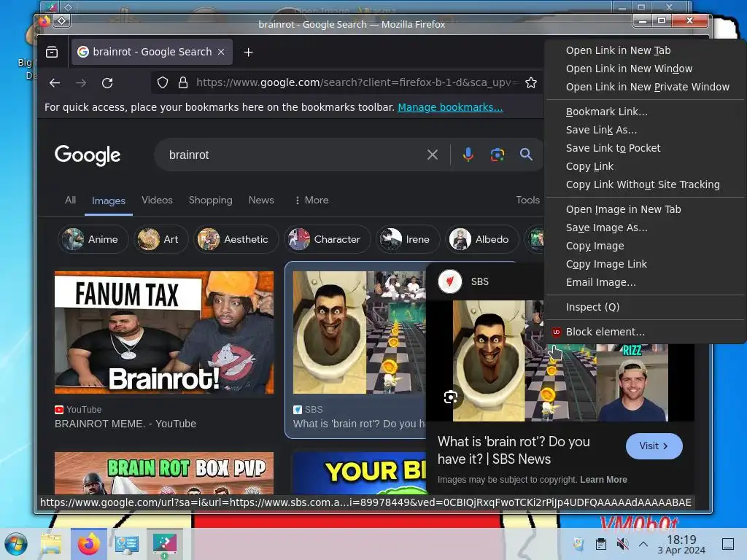This screenshot has width=747, height=560.
Task: Open BRAIN ROT BOX PVP thumbnail
Action: click(x=164, y=472)
